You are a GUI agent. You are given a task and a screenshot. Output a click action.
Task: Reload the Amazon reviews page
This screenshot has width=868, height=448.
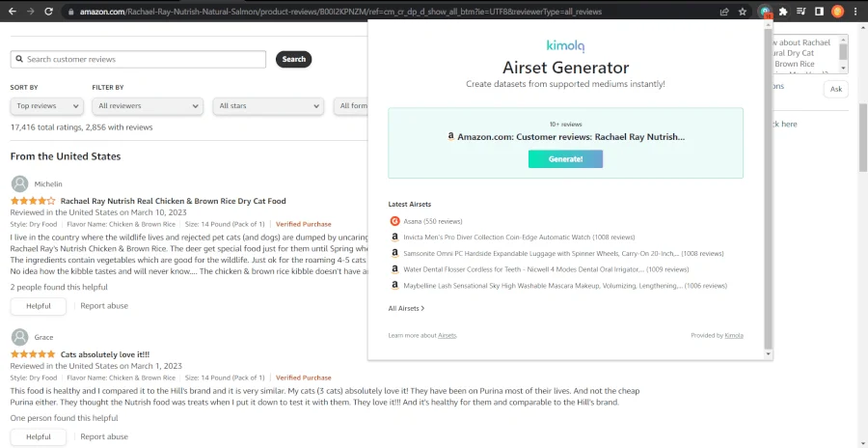click(49, 11)
